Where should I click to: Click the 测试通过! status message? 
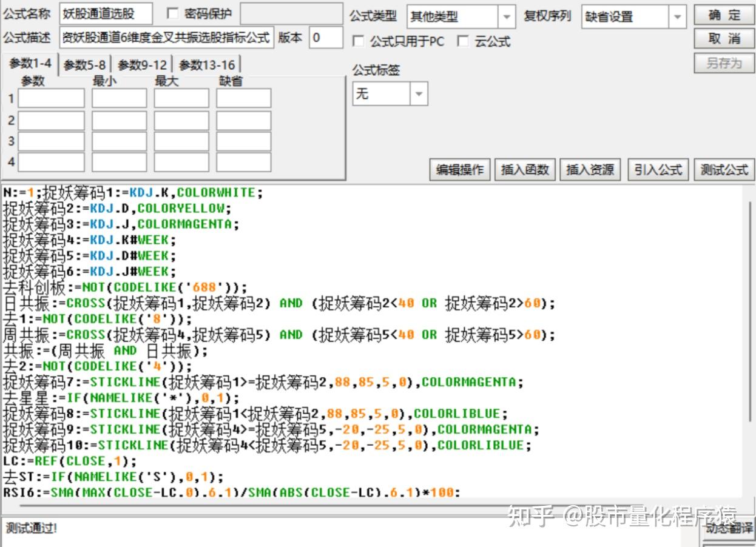click(x=32, y=529)
